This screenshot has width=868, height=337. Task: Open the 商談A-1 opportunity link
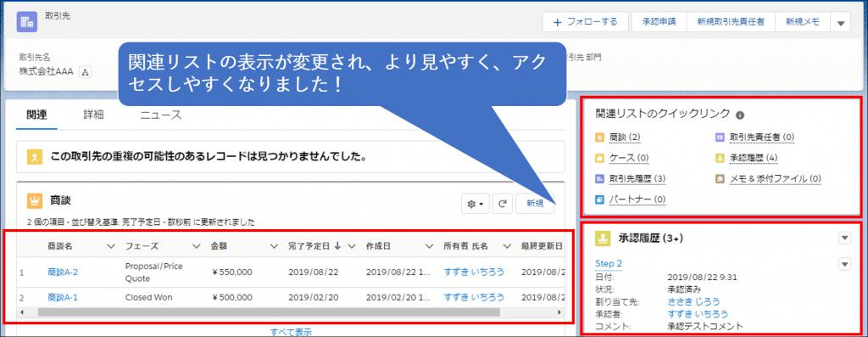[x=63, y=298]
